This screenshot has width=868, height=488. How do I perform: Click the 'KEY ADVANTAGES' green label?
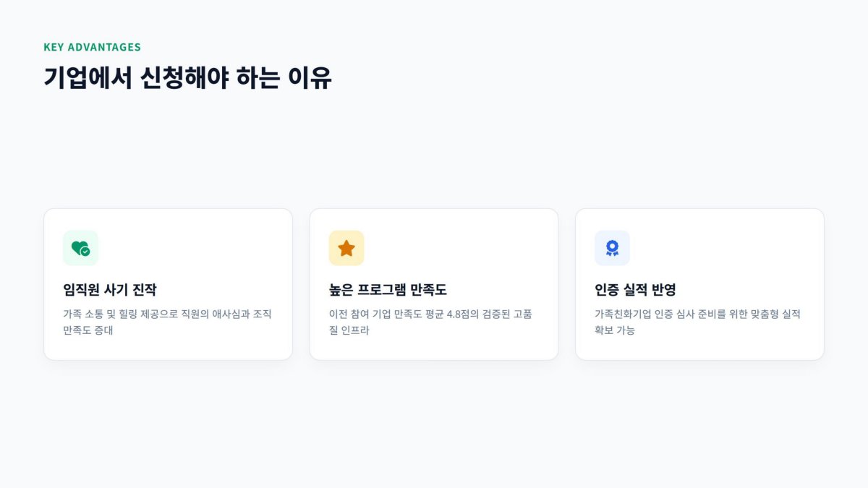[x=92, y=47]
